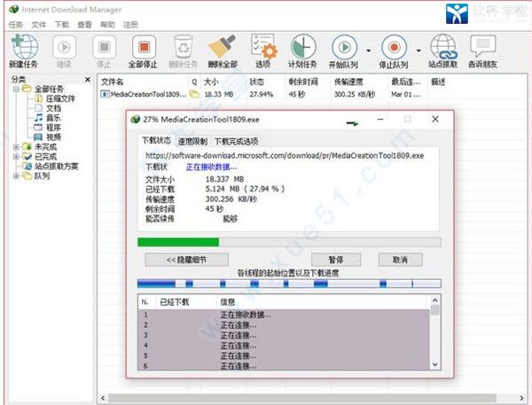
Task: Click the 文件名 column header
Action: (113, 82)
